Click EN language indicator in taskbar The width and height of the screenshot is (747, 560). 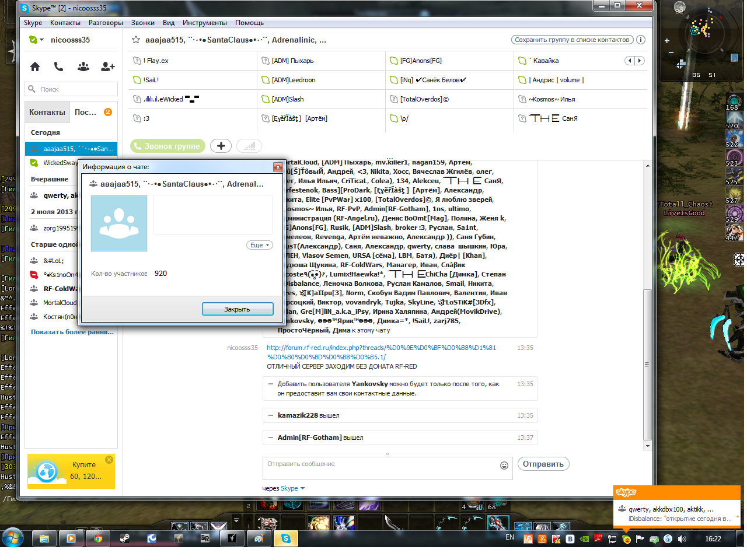click(x=509, y=537)
